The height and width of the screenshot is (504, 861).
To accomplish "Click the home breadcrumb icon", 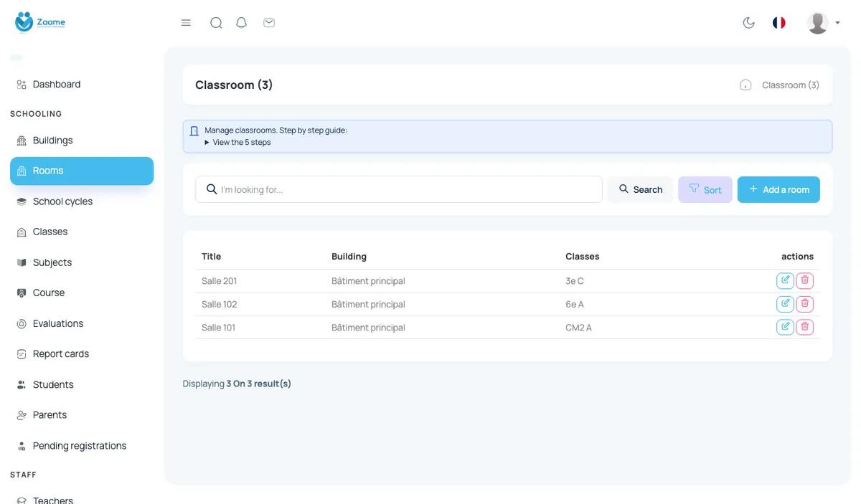I will 745,85.
